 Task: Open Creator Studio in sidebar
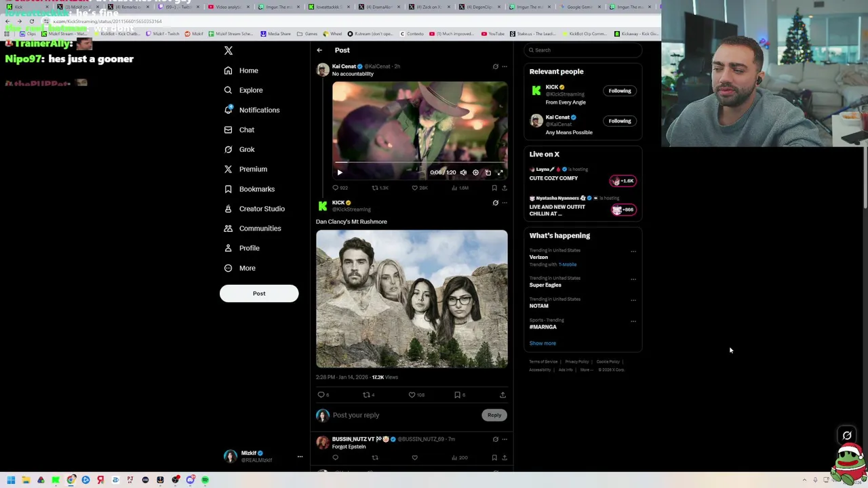(254, 209)
